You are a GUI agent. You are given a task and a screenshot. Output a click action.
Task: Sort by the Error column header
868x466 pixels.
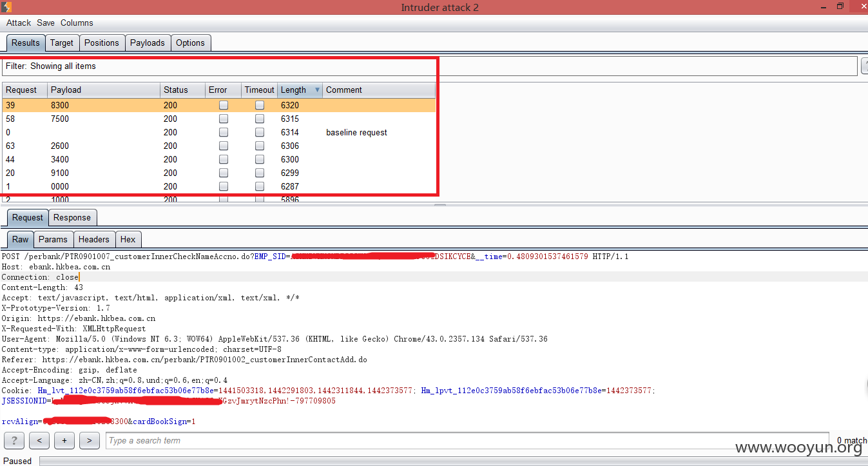(x=223, y=90)
